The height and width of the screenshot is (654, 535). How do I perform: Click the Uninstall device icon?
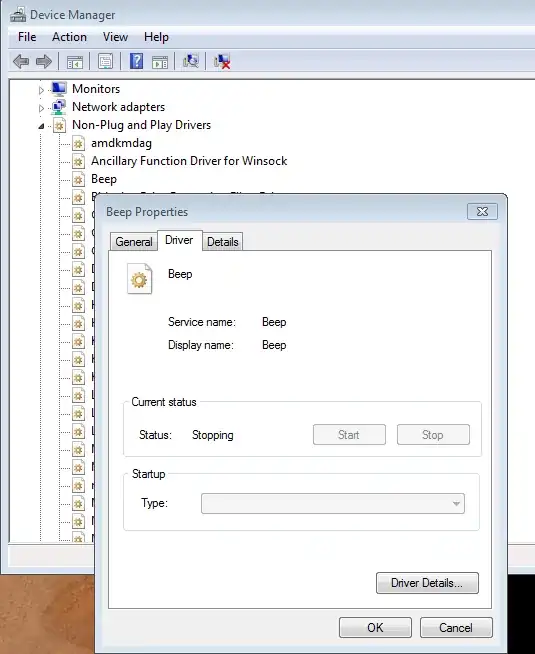coord(222,61)
